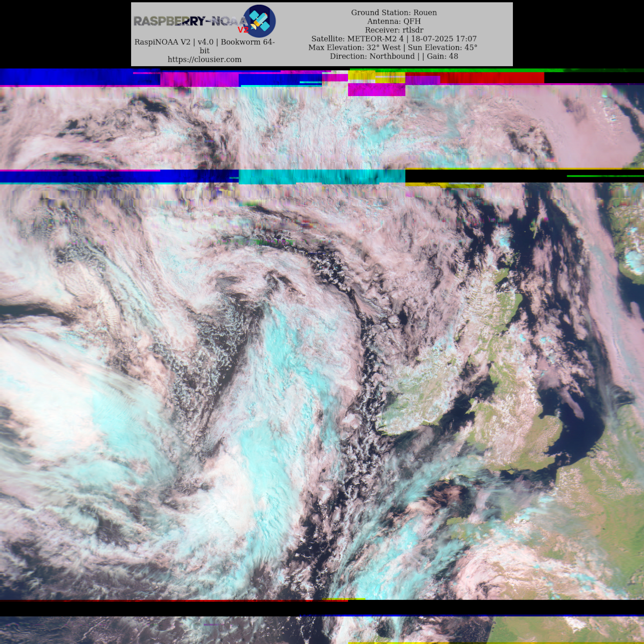Click the 'Max Elevation: 32° West' line

click(x=393, y=47)
